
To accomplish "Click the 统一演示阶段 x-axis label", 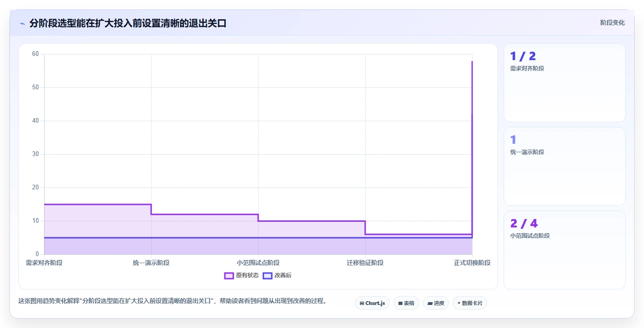I will (151, 263).
